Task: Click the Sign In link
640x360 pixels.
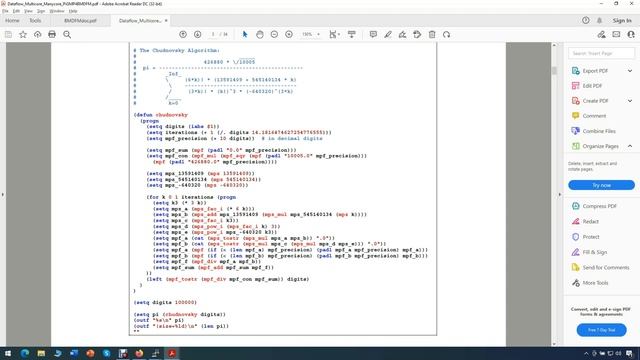Action: 622,20
